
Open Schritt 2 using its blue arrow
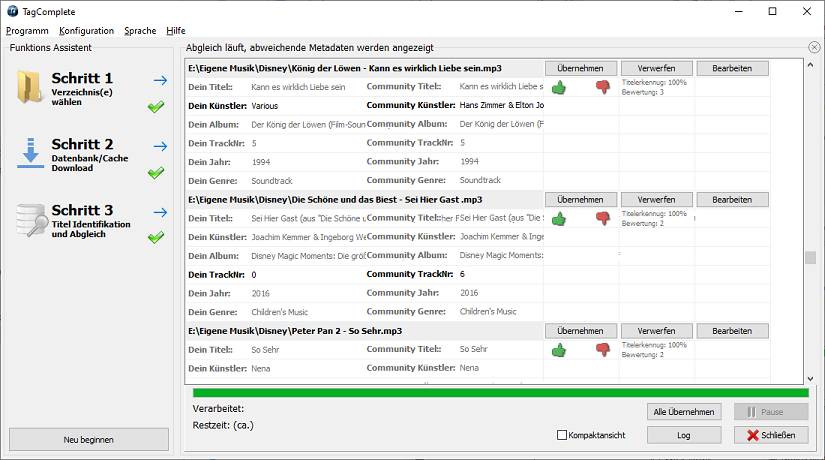point(160,146)
